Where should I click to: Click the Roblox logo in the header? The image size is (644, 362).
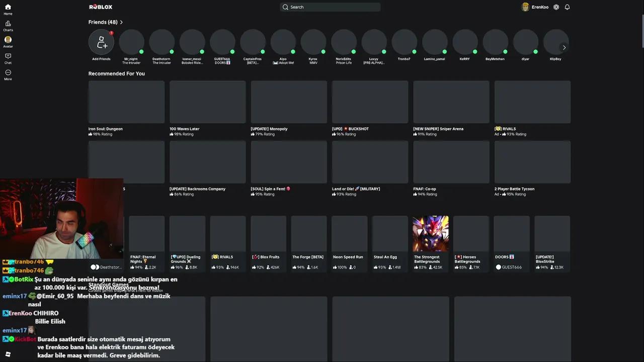point(101,7)
